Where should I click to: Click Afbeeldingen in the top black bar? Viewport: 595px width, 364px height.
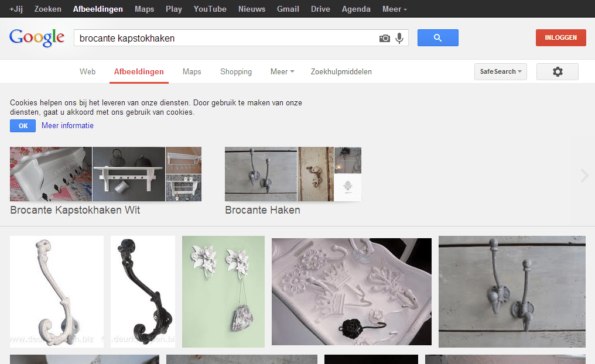click(98, 9)
